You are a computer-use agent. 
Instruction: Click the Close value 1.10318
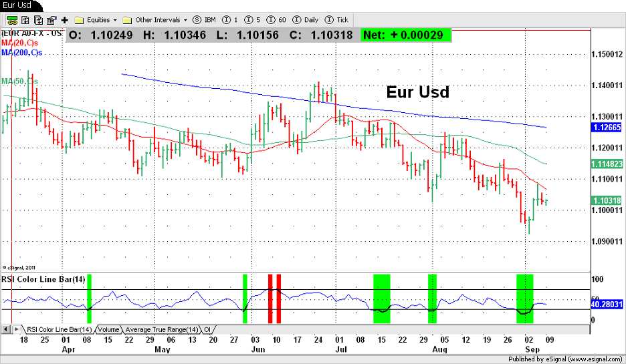(331, 35)
